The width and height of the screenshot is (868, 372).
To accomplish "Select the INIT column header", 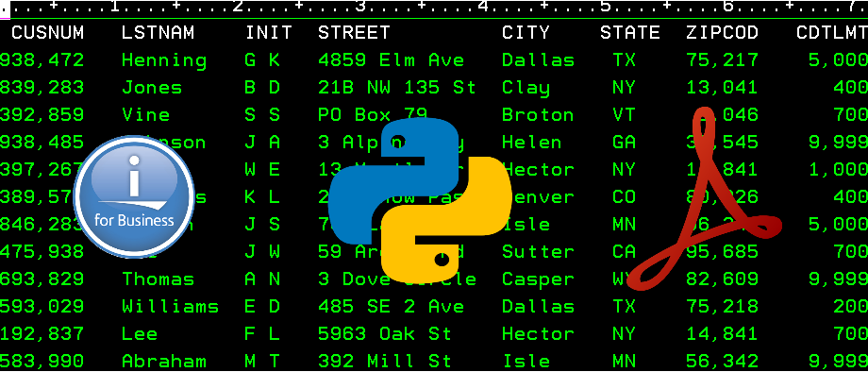I will pyautogui.click(x=269, y=33).
